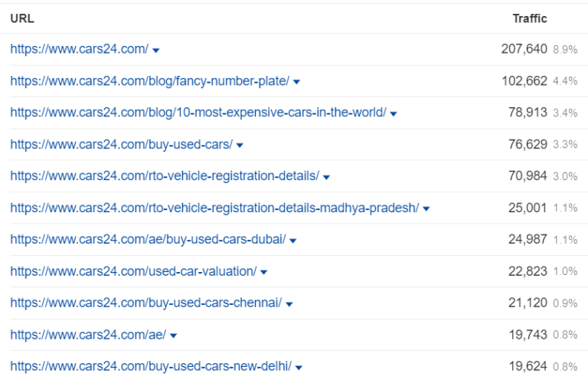Open the used-car-valuation page link
Screen dimensions: 588x380
133,270
